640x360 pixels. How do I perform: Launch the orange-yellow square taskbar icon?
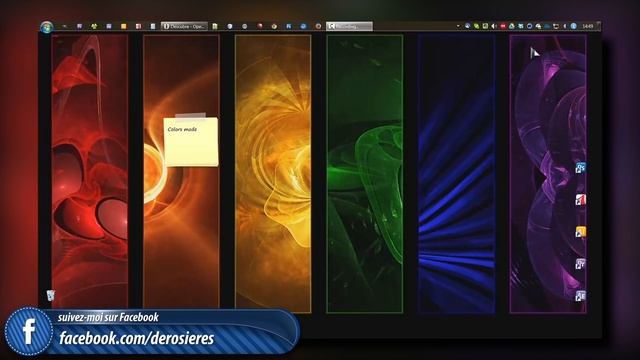[x=124, y=26]
